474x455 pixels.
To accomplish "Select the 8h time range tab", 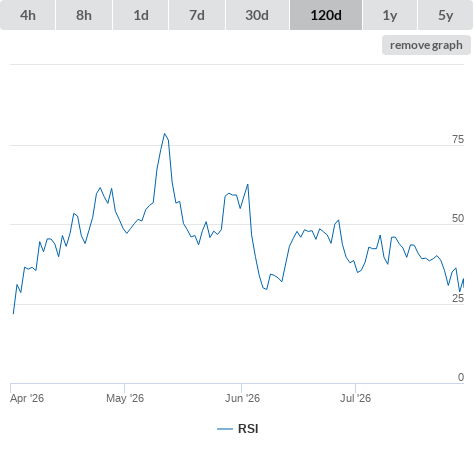I will (x=84, y=15).
